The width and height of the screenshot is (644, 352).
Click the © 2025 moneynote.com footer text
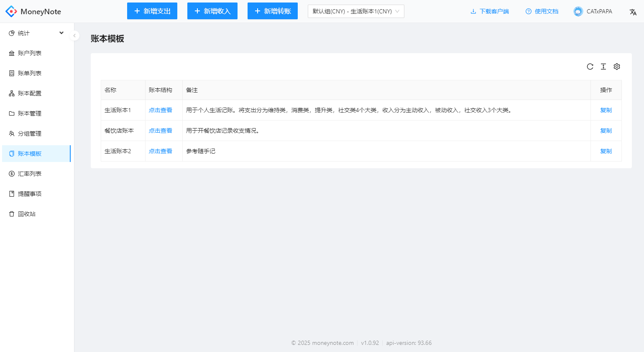coord(322,343)
